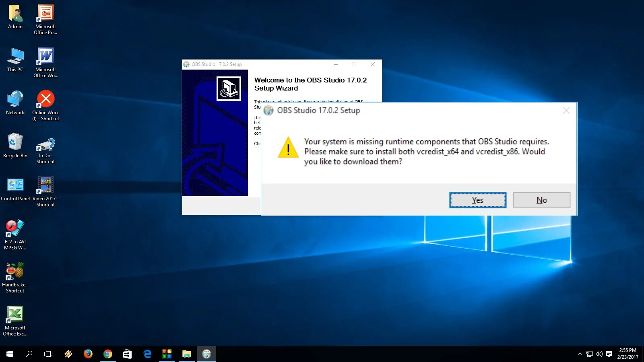Click No in the OBS Setup dialog
This screenshot has height=362, width=644.
point(542,200)
